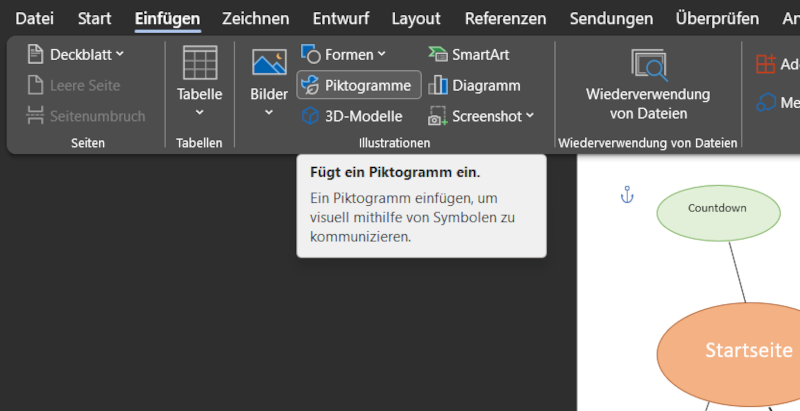Expand the Formen shapes dropdown

tap(381, 55)
